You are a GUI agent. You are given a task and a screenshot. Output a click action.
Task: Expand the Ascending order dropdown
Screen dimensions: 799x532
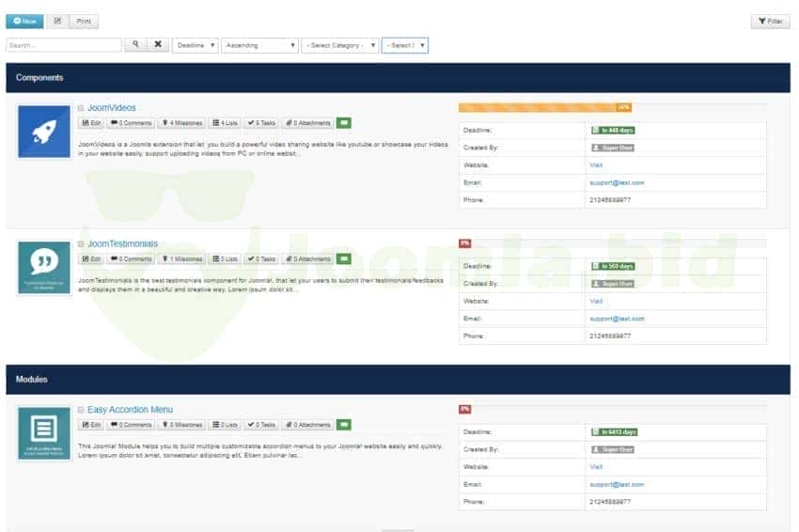coord(260,45)
